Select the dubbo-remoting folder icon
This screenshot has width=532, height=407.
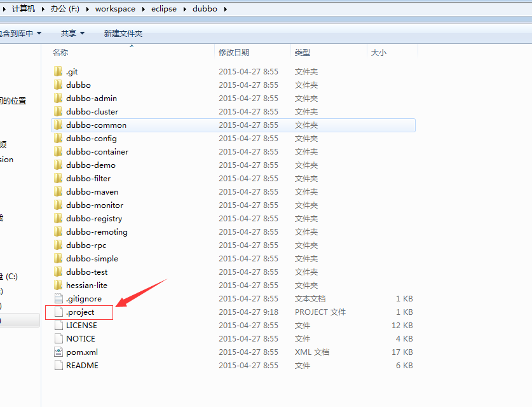[x=58, y=231]
